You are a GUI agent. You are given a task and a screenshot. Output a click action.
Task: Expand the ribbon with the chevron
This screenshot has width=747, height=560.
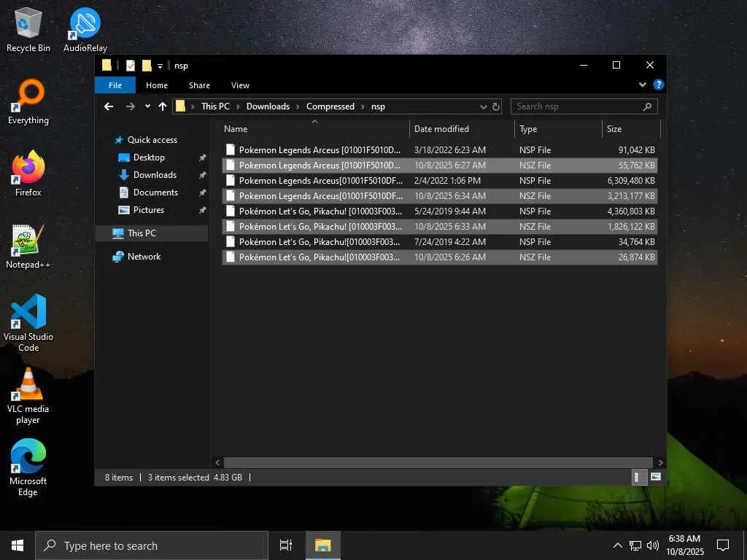click(x=643, y=85)
